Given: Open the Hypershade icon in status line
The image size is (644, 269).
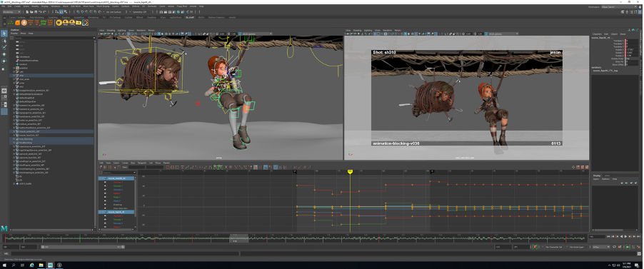Looking at the screenshot, I should [x=178, y=12].
